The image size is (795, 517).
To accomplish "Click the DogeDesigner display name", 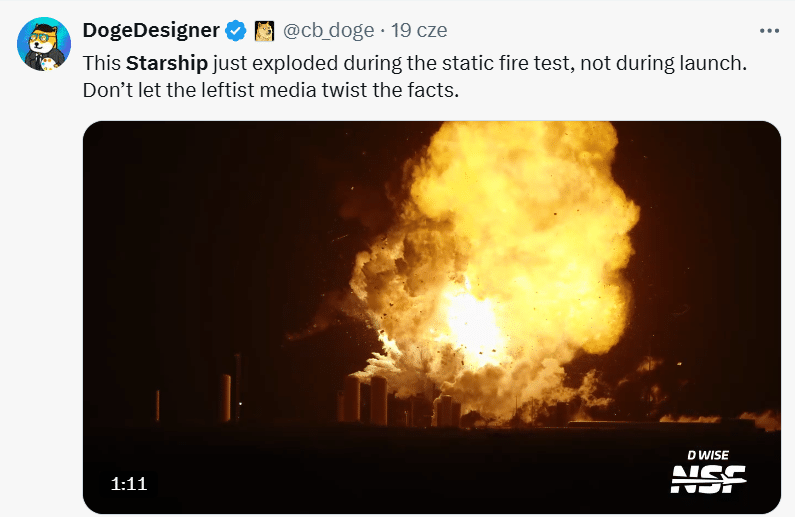I will 150,32.
